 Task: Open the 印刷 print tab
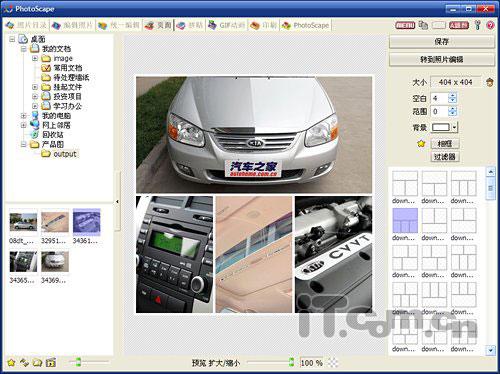click(264, 25)
